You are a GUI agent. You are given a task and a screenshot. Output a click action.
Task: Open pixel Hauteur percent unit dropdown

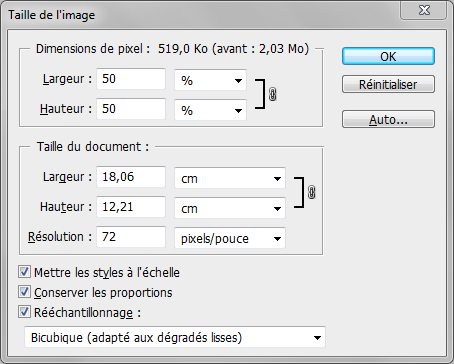[x=210, y=110]
